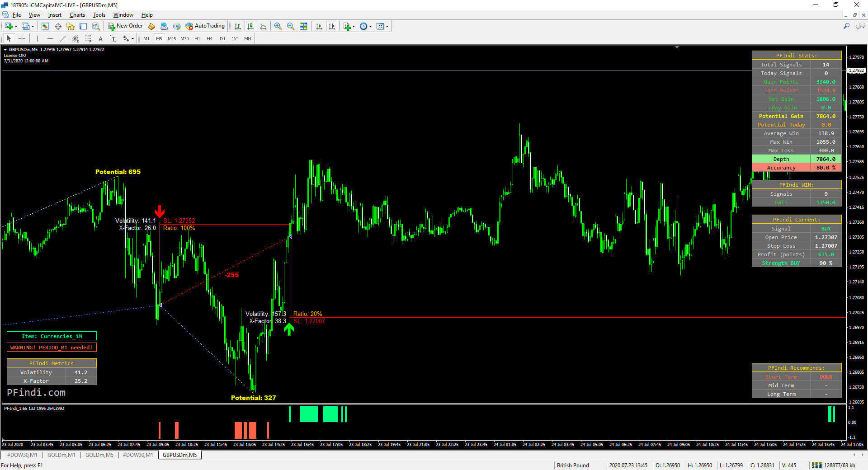The image size is (868, 470).
Task: Zoom in on the chart
Action: click(278, 26)
